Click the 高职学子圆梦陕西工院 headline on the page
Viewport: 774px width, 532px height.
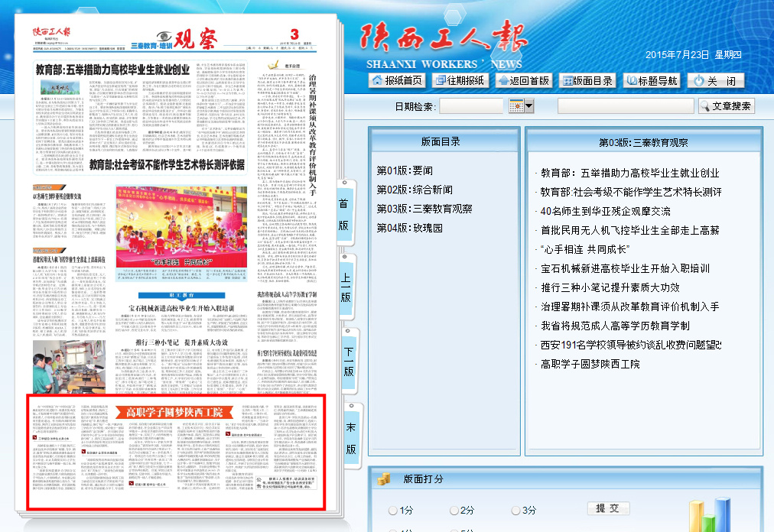[174, 413]
